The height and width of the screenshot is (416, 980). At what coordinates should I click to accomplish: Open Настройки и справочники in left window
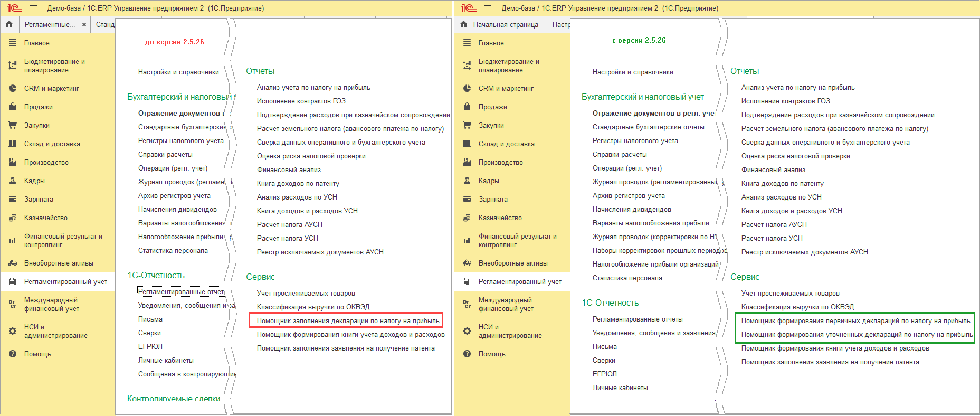click(178, 72)
